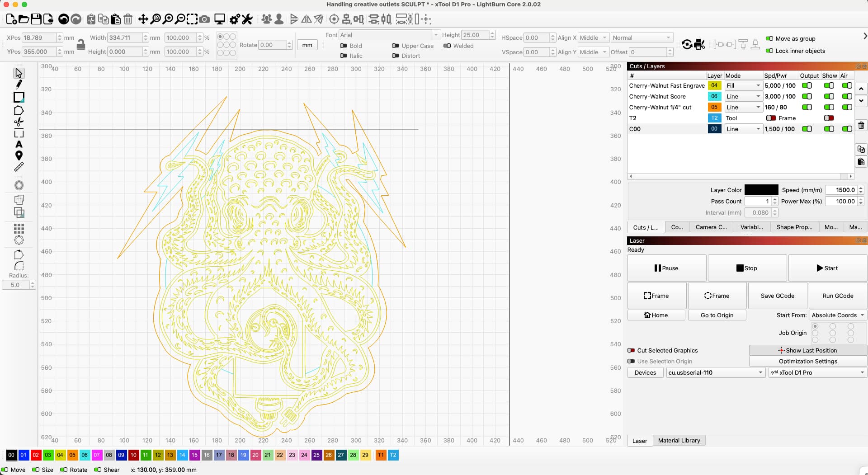Viewport: 868px width, 475px height.
Task: Choose the position marker pin tool
Action: [x=19, y=155]
